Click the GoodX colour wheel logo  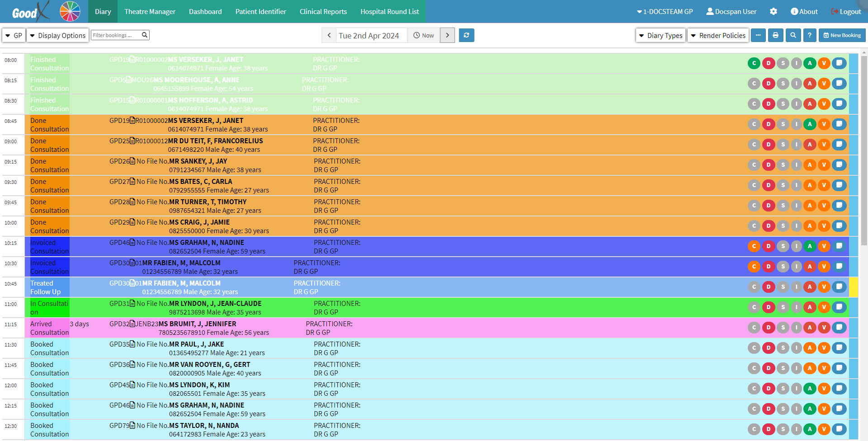pyautogui.click(x=70, y=11)
